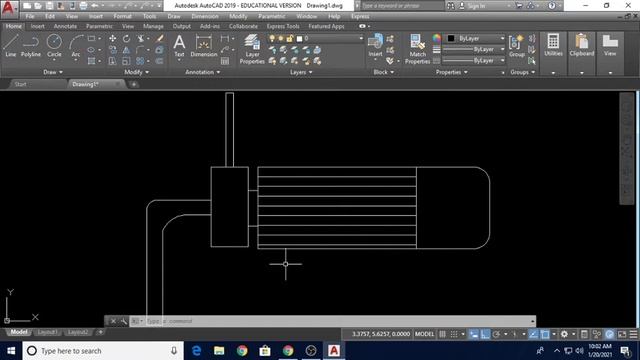This screenshot has width=640, height=360.
Task: Expand the Groups panel
Action: pyautogui.click(x=522, y=72)
